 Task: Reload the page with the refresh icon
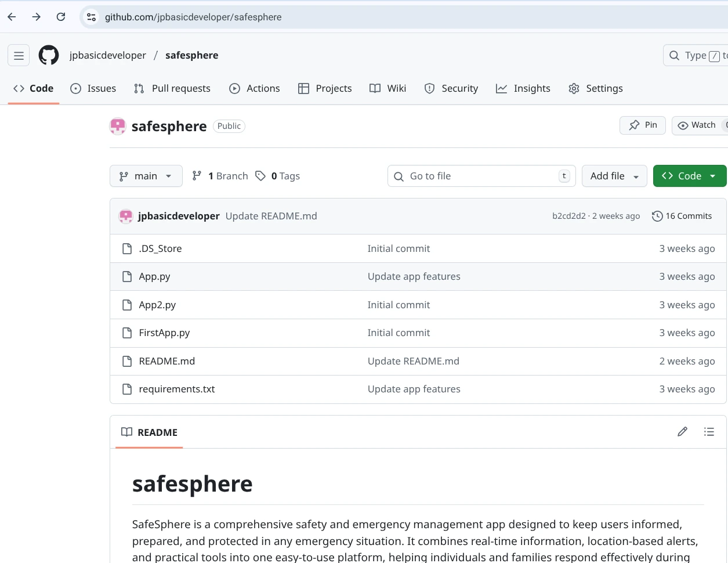pyautogui.click(x=61, y=17)
